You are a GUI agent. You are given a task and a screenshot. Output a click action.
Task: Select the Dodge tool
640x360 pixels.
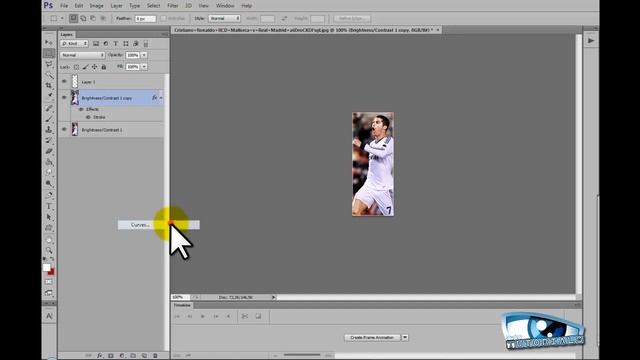pyautogui.click(x=49, y=183)
